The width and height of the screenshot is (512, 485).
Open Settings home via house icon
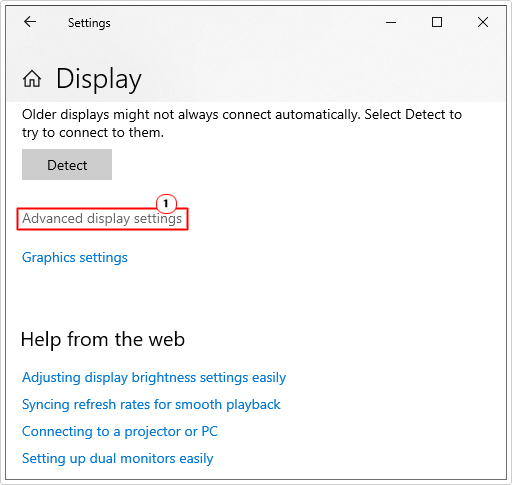coord(32,79)
